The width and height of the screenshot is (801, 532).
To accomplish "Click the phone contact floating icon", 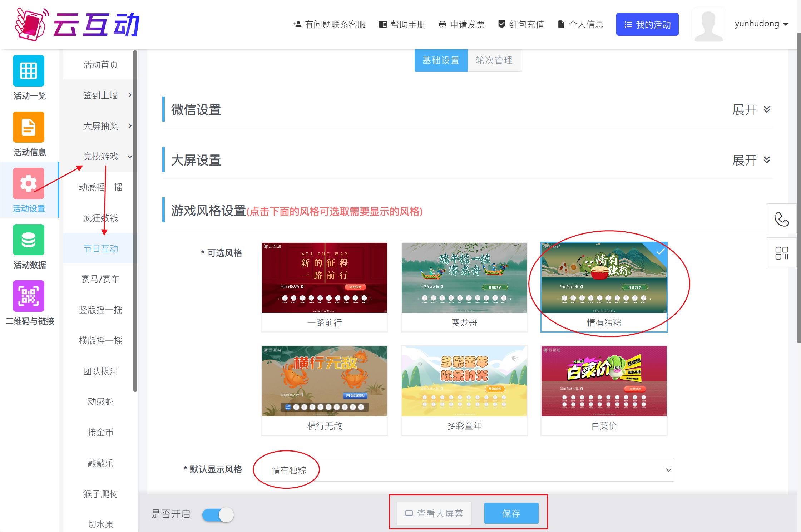I will tap(781, 219).
